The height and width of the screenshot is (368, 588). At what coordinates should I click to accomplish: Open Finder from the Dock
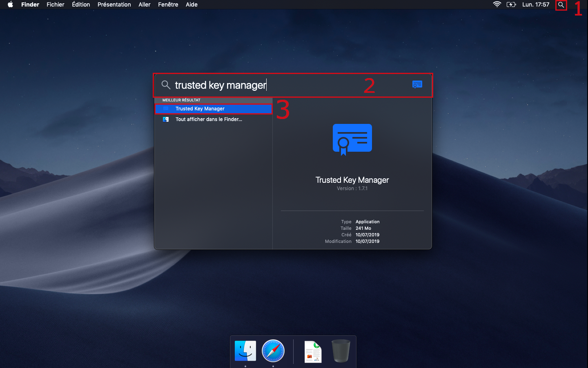(245, 351)
